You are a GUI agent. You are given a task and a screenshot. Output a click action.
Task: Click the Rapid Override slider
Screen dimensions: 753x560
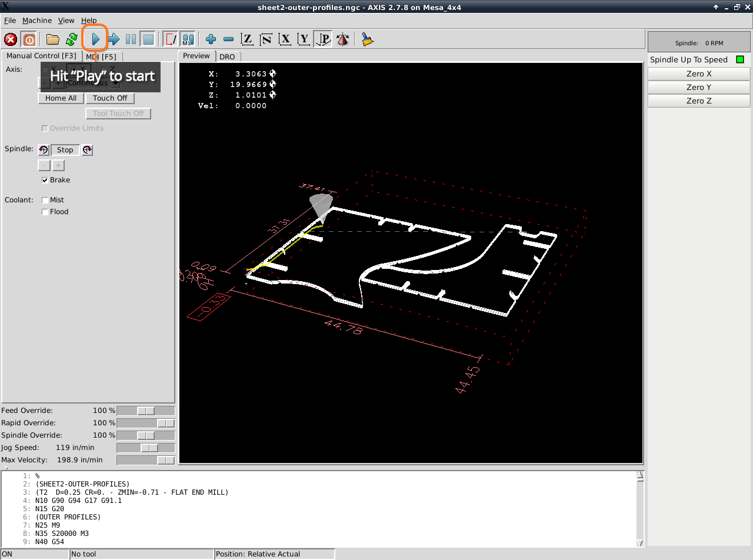pos(146,423)
